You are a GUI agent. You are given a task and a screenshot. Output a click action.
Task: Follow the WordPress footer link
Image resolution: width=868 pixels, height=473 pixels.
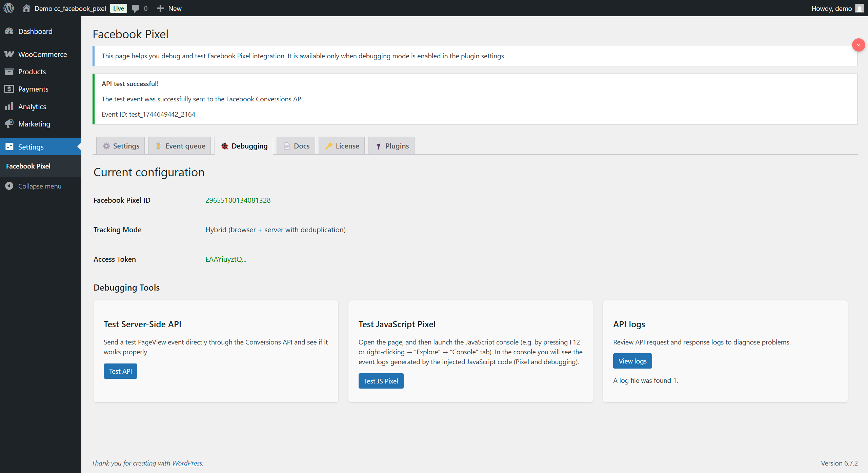tap(187, 463)
